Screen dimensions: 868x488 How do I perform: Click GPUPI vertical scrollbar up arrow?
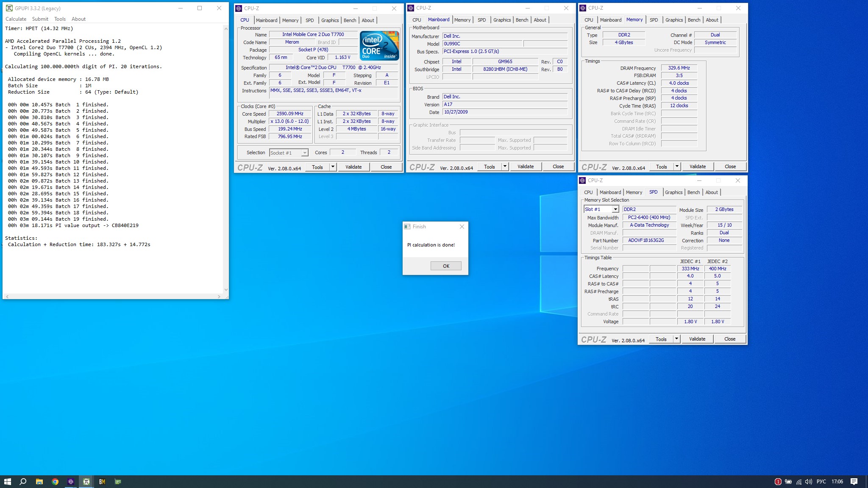coord(226,28)
